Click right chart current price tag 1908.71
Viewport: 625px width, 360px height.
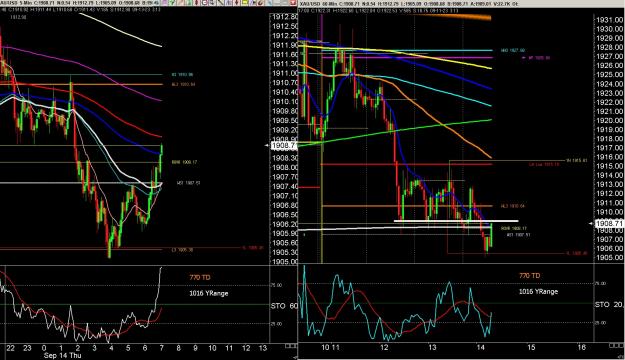coord(609,224)
